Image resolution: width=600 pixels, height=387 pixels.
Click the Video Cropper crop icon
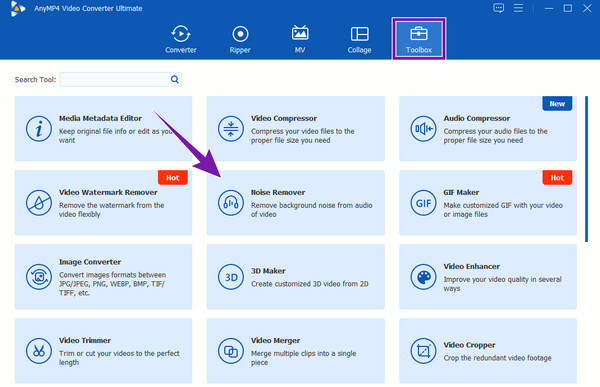point(423,351)
